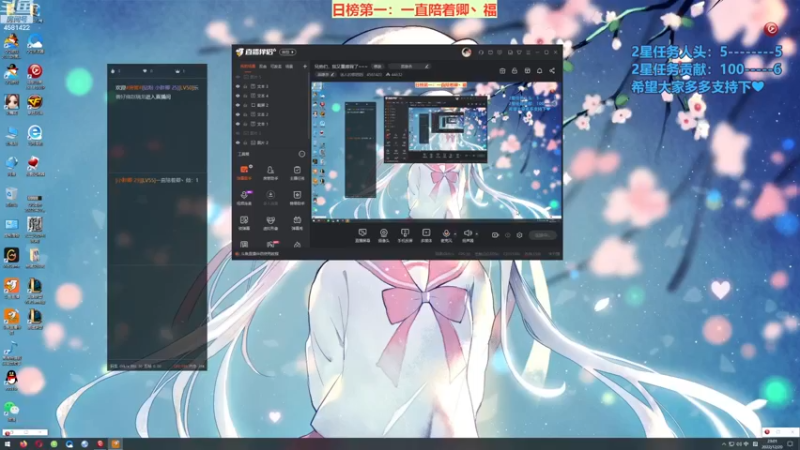The height and width of the screenshot is (450, 800).
Task: Click the round info icon next to the gear
Action: coord(508,235)
